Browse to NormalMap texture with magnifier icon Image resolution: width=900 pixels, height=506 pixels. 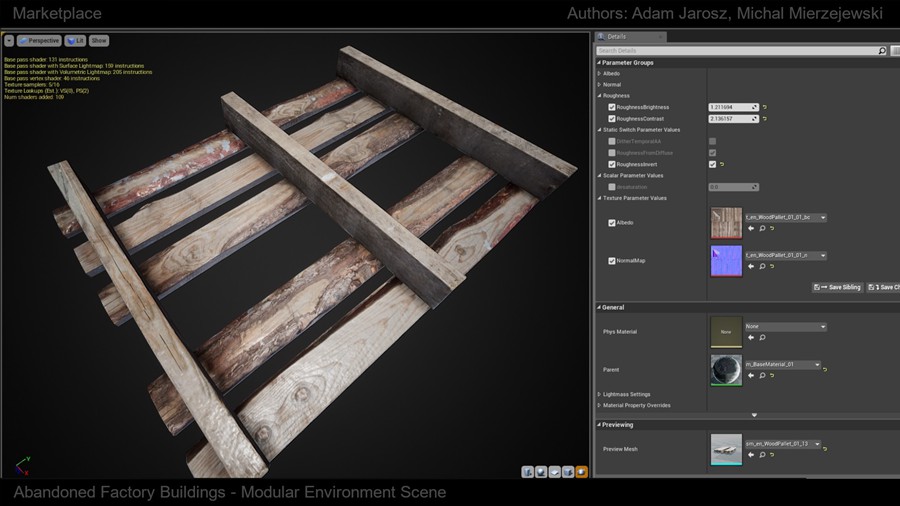point(761,267)
